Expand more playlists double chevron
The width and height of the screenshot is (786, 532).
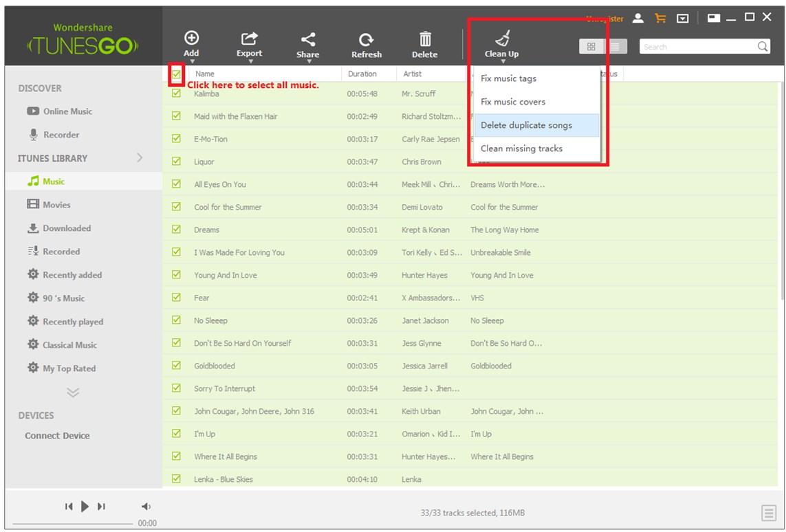click(x=73, y=392)
